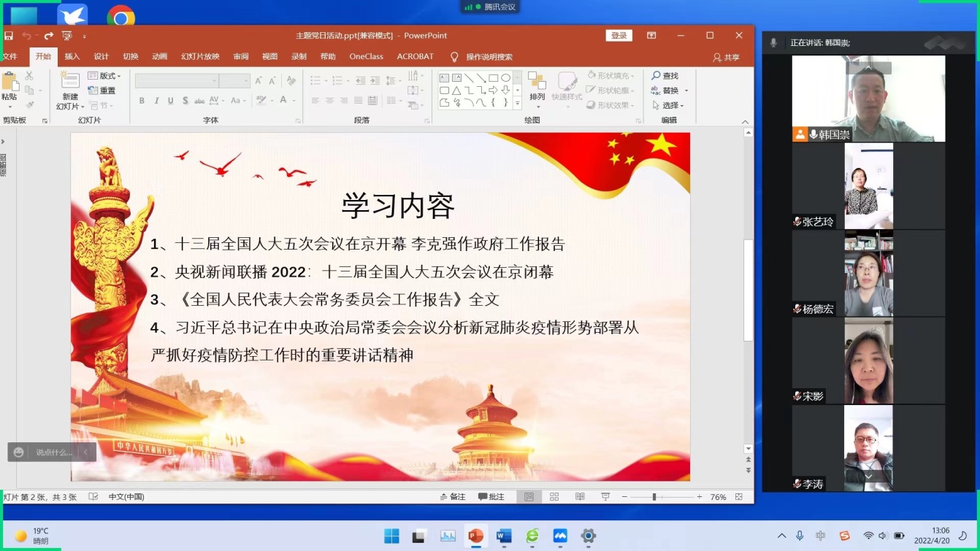Toggle the Notes (备注) pane
The height and width of the screenshot is (551, 980).
(453, 497)
